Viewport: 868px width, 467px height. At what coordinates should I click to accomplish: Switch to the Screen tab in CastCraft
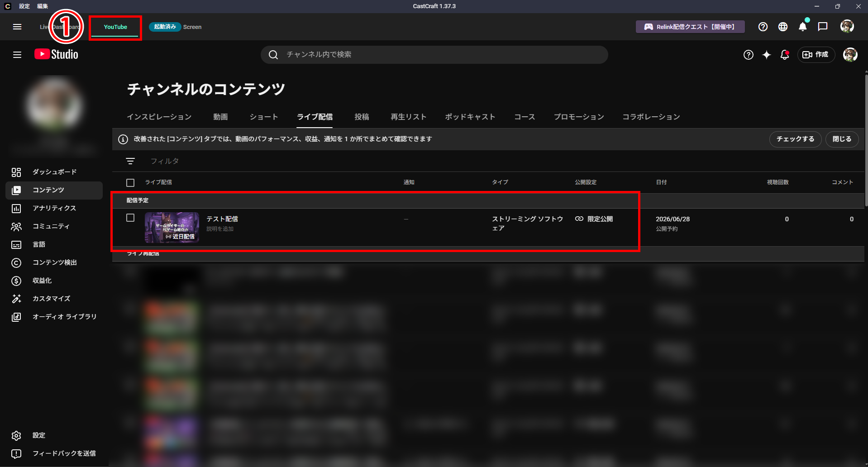[x=192, y=27]
